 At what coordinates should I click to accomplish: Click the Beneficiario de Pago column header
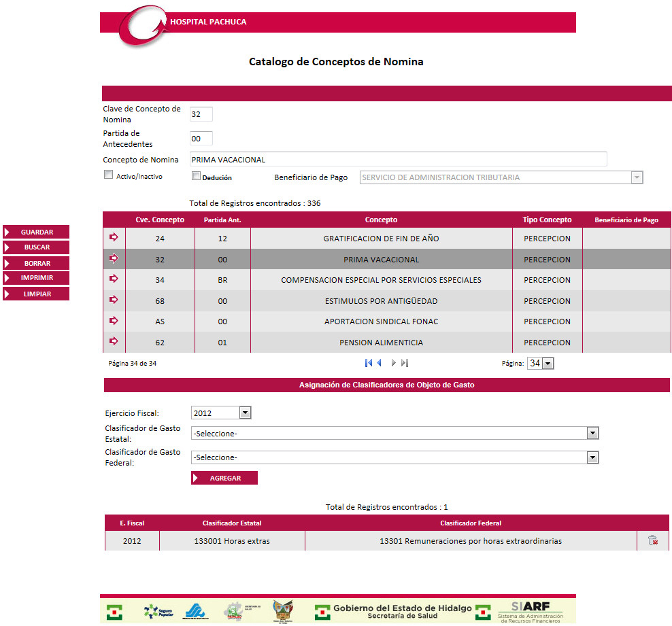[626, 220]
